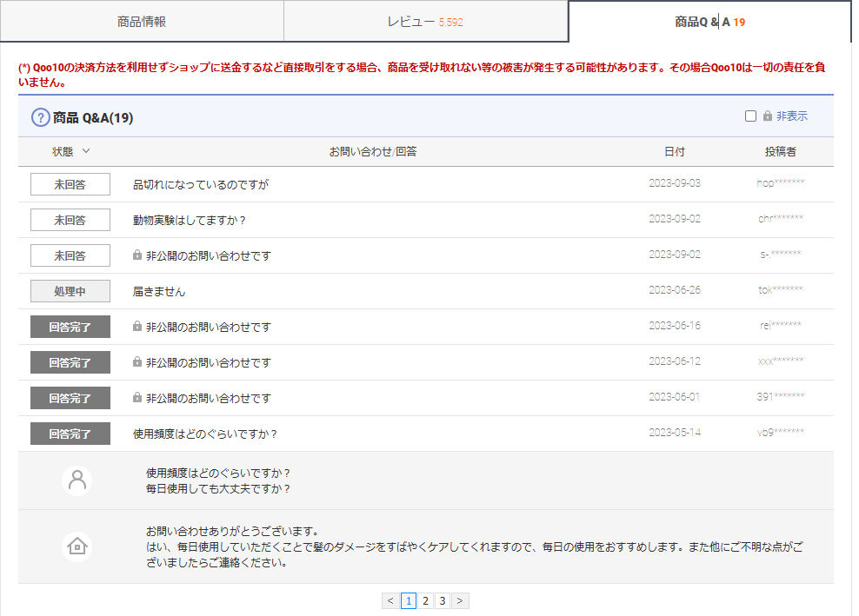This screenshot has width=859, height=616.
Task: Click the lock icon next to 非表示
Action: pos(768,116)
